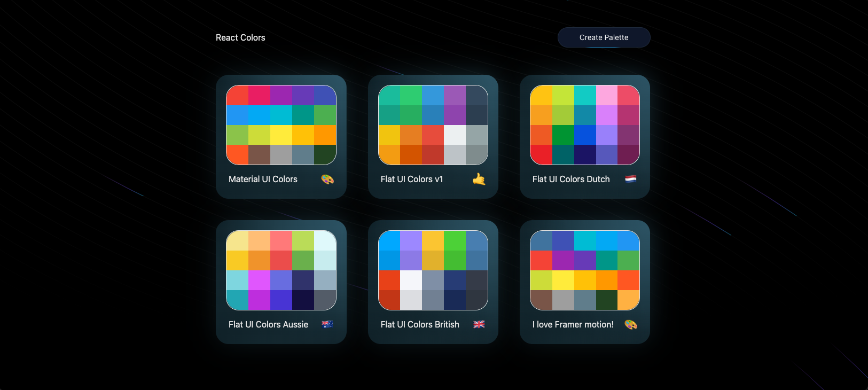The height and width of the screenshot is (390, 868).
Task: Click the Netherlands flag on Flat UI Colors Dutch
Action: click(631, 179)
